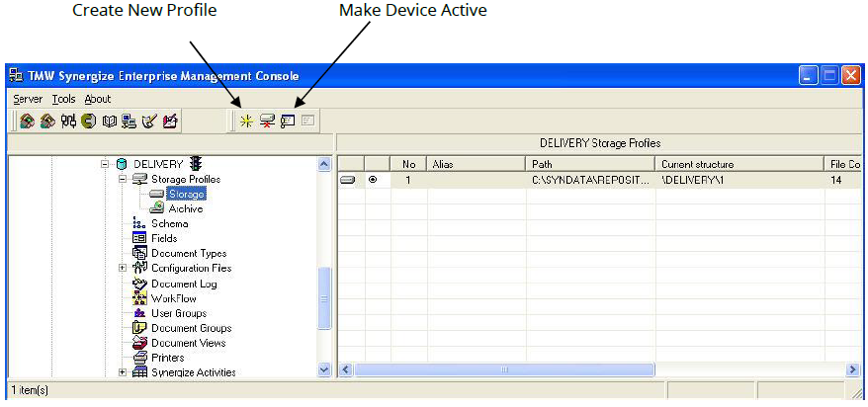The image size is (868, 407).
Task: Collapse the Storage Profiles node
Action: 123,179
